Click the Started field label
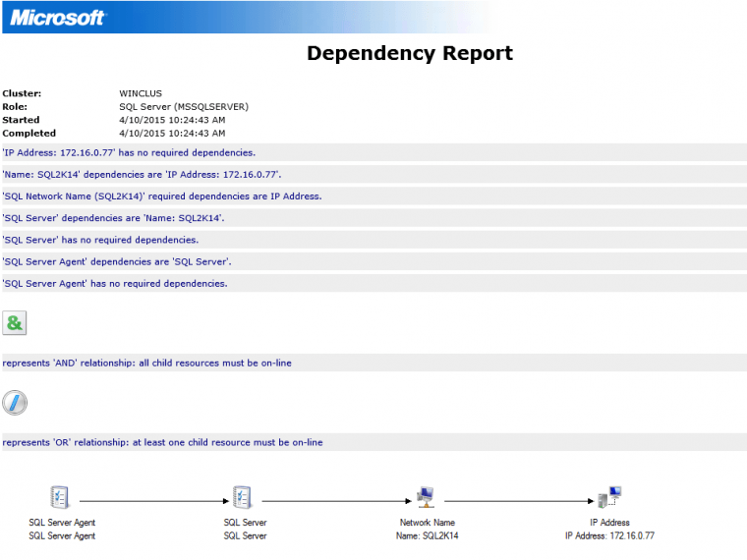747x560 pixels. (x=21, y=120)
